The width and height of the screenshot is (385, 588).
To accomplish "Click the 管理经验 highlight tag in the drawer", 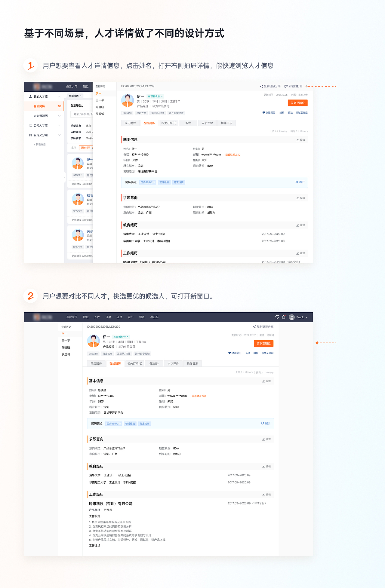I will (164, 182).
